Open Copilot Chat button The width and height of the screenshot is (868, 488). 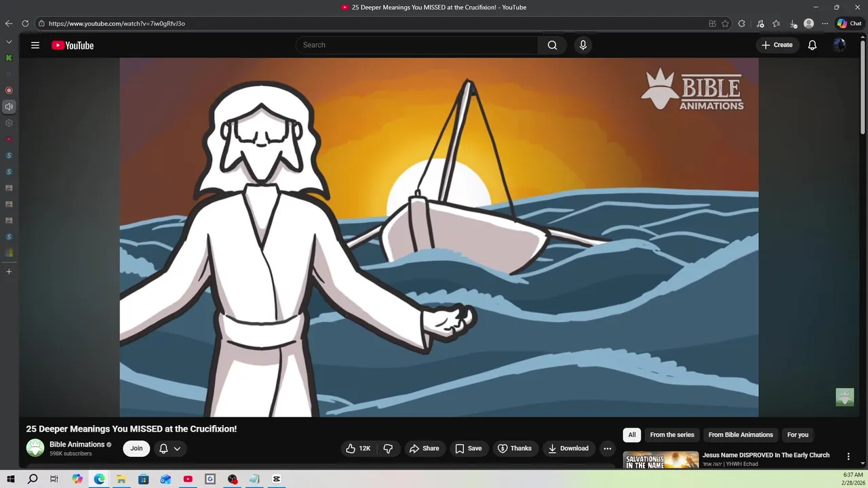tap(849, 24)
